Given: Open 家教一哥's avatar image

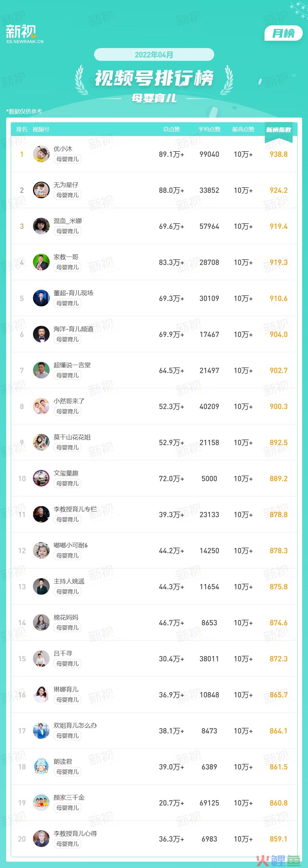Looking at the screenshot, I should (41, 262).
